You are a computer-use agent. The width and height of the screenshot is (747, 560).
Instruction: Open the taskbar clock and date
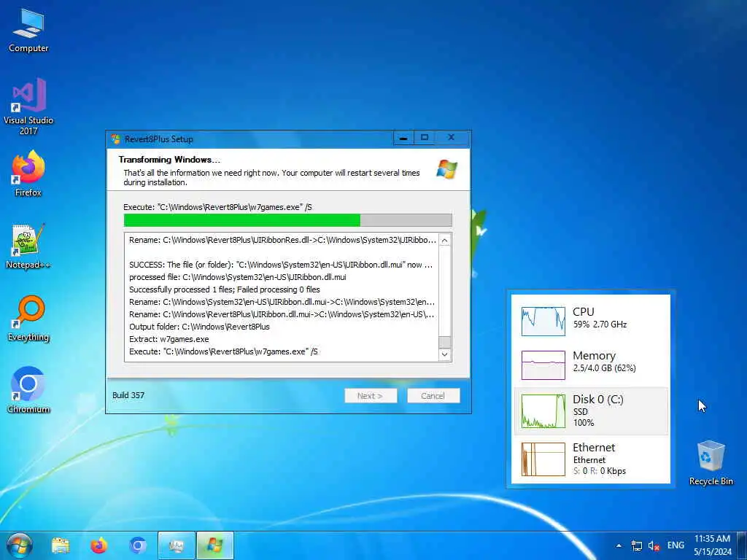coord(712,545)
